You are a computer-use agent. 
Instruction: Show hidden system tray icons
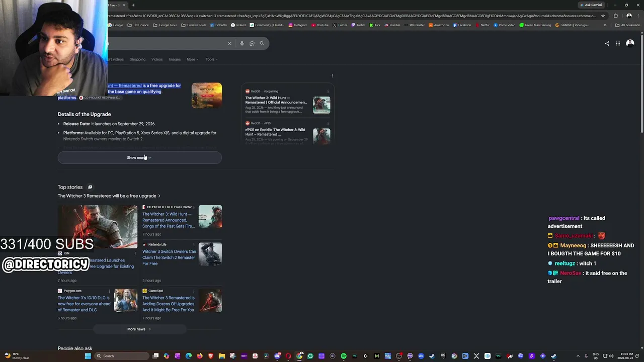(x=578, y=356)
